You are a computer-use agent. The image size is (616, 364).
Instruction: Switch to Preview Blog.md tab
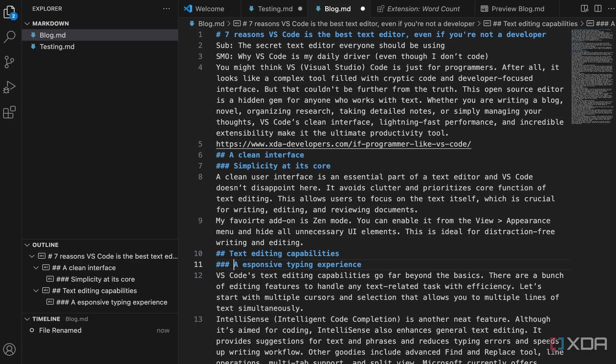click(518, 9)
